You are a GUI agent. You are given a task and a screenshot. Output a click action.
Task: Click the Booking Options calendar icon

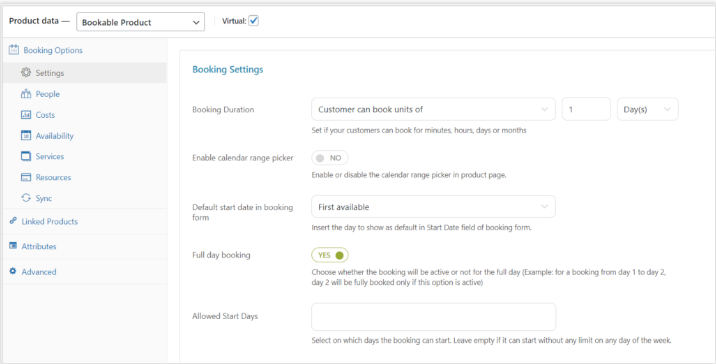14,50
